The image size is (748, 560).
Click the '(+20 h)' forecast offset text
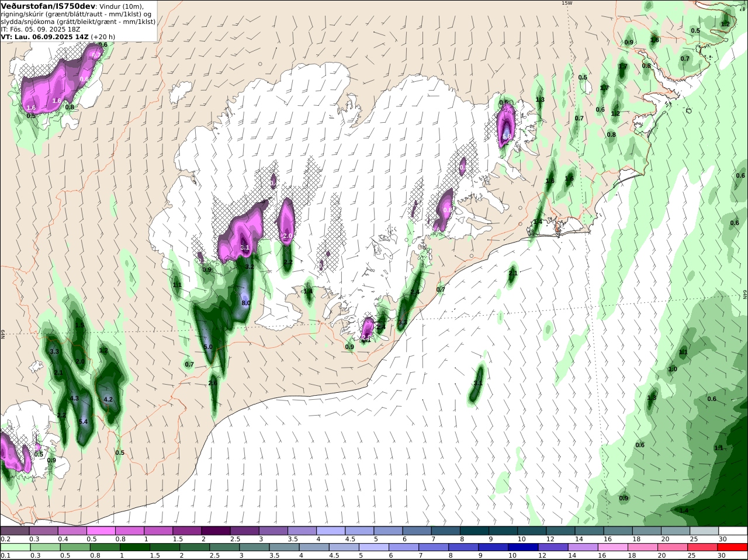[x=103, y=36]
